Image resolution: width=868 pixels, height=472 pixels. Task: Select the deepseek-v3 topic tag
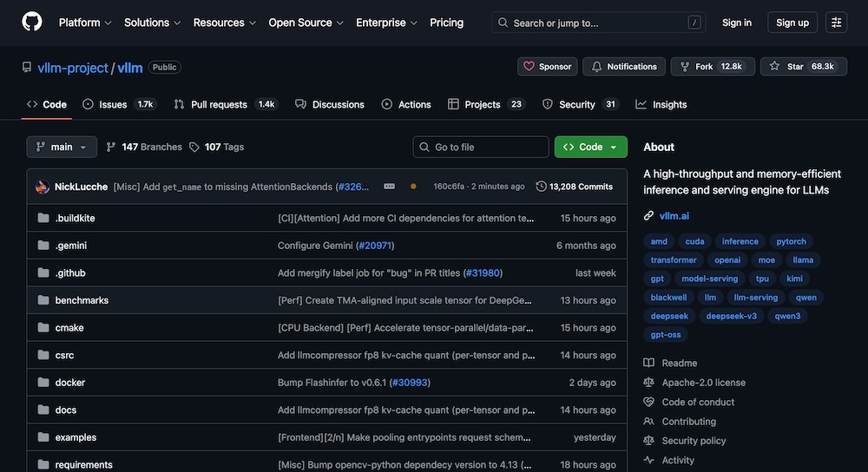(731, 316)
